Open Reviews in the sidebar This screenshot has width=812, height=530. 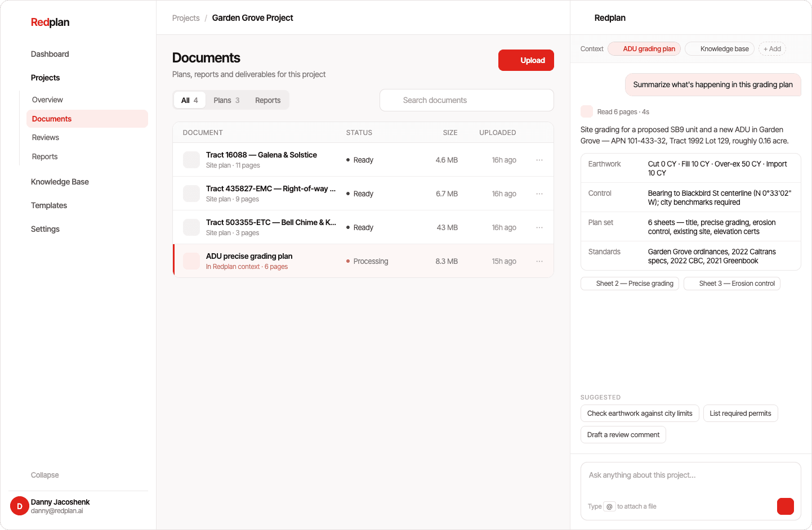pos(46,137)
